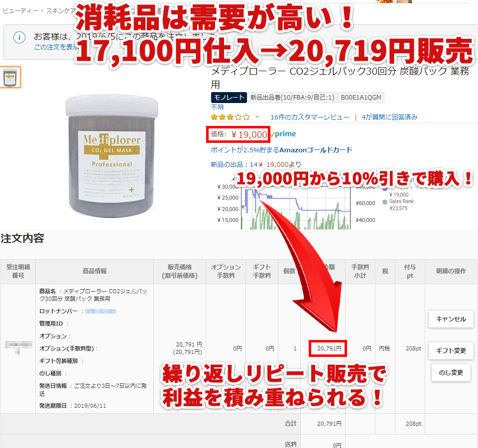Screen dimensions: 478x448
Task: Select オプション手数料 column header
Action: tap(226, 271)
